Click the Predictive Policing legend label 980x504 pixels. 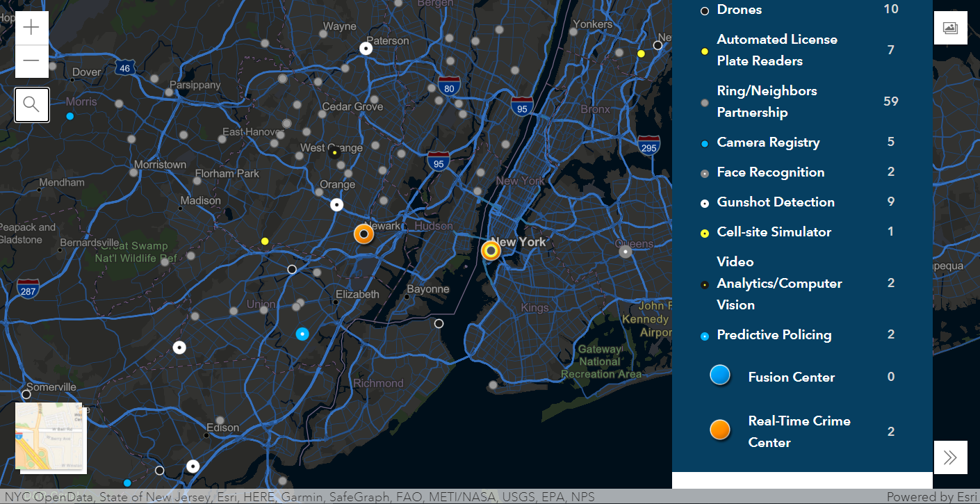774,335
